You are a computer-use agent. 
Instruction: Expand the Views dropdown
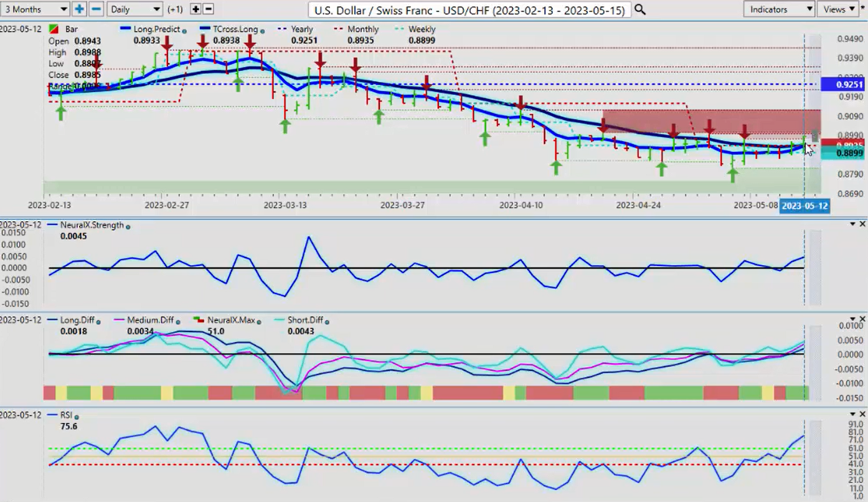[x=839, y=9]
